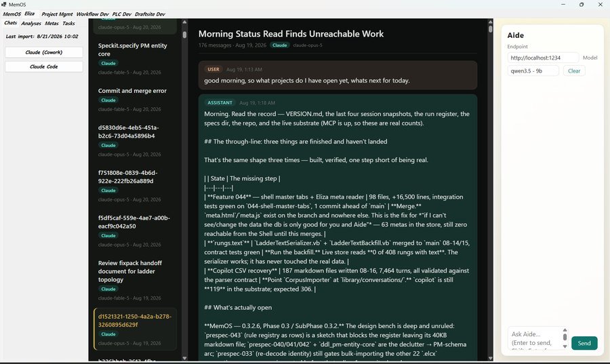
Task: Click conversation pane scroll down arrow
Action: tap(490, 358)
